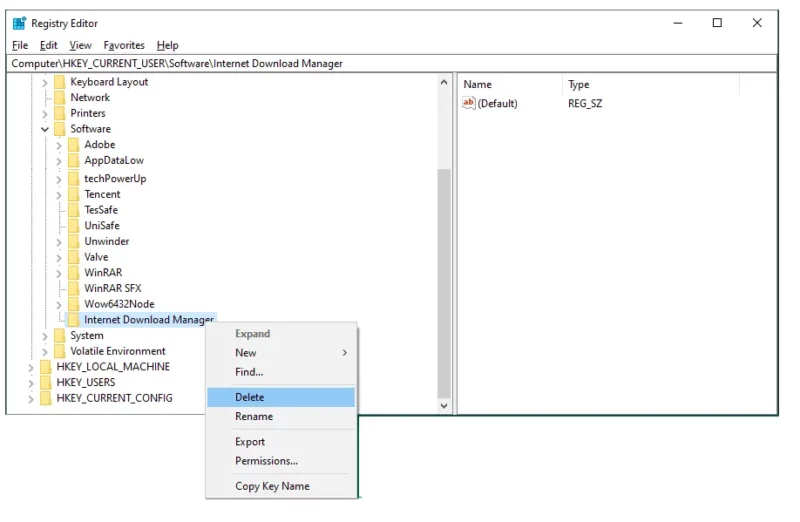This screenshot has width=800, height=522.
Task: Choose Permissions... in the context menu
Action: [x=281, y=461]
